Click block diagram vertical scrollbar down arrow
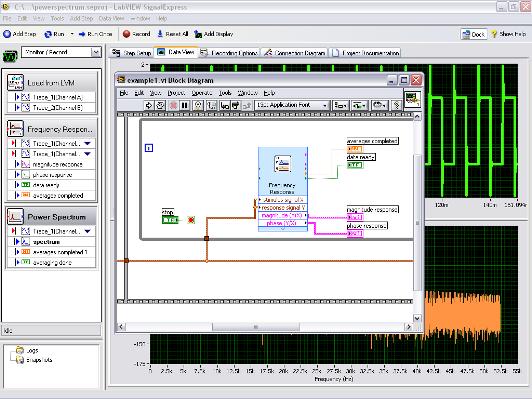This screenshot has height=399, width=532. (417, 318)
